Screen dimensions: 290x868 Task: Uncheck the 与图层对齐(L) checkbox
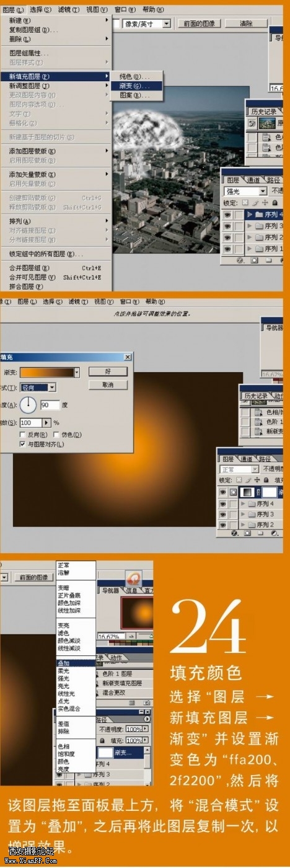point(23,445)
